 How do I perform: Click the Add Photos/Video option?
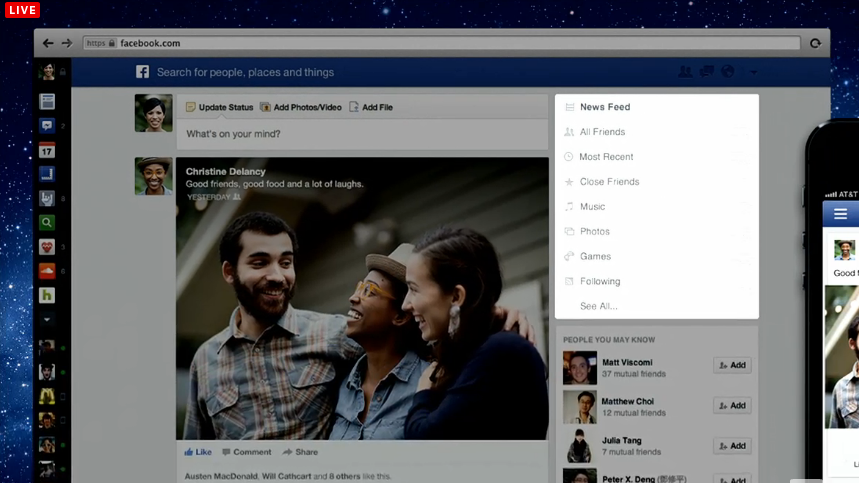click(x=301, y=107)
